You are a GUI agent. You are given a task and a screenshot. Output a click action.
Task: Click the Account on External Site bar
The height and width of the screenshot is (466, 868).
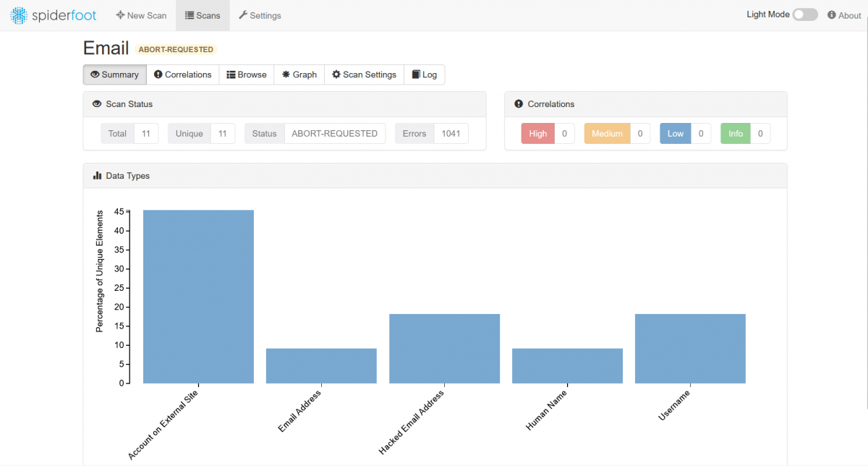pyautogui.click(x=198, y=297)
